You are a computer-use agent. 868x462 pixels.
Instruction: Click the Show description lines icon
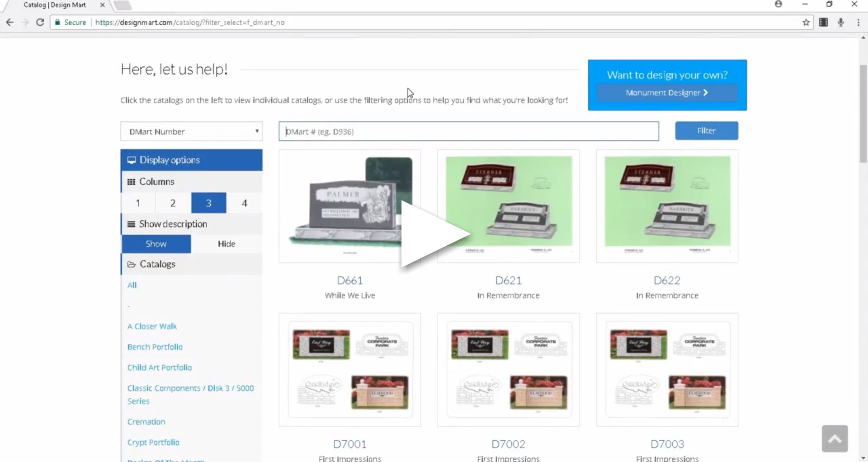point(131,224)
